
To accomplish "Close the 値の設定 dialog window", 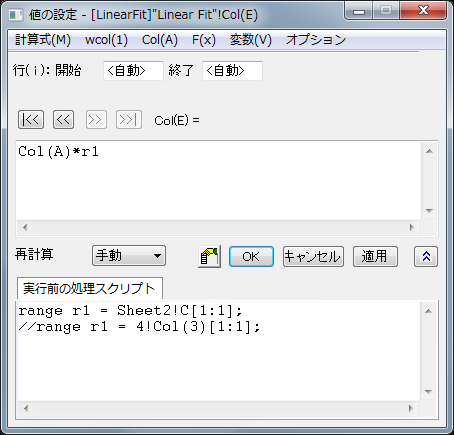I will click(423, 11).
